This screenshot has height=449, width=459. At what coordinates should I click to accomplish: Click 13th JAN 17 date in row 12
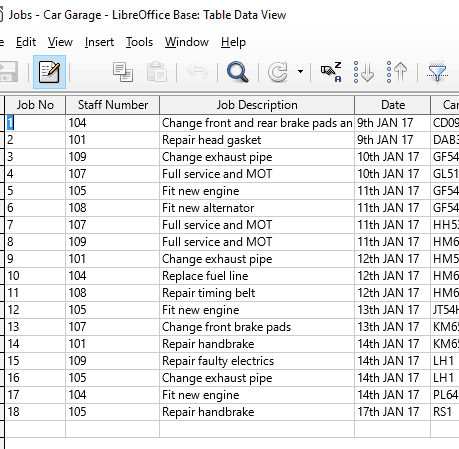coord(393,310)
